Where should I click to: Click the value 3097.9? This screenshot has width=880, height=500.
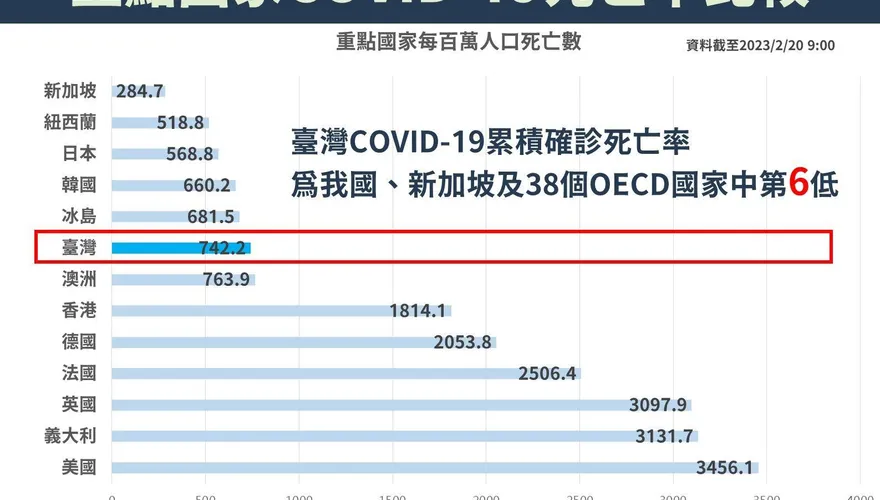(x=658, y=405)
